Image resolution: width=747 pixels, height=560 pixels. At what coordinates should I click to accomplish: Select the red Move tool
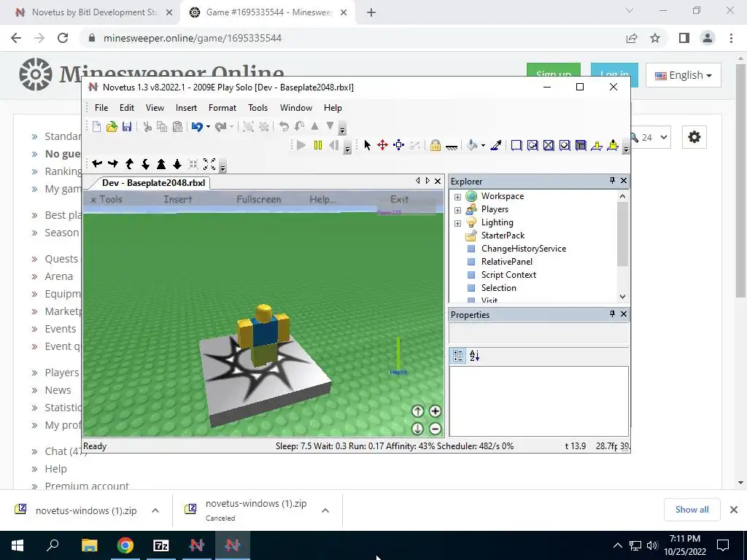(x=382, y=145)
